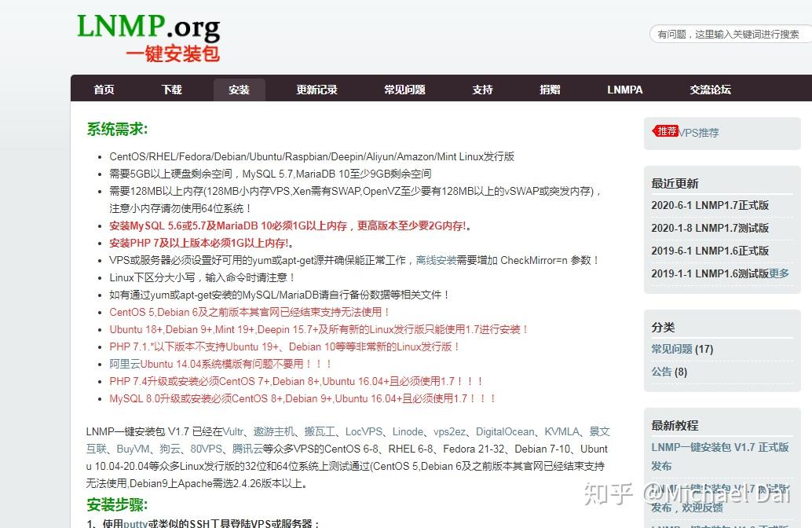
Task: Click the Linux下区分大小写 note line
Action: (x=202, y=277)
